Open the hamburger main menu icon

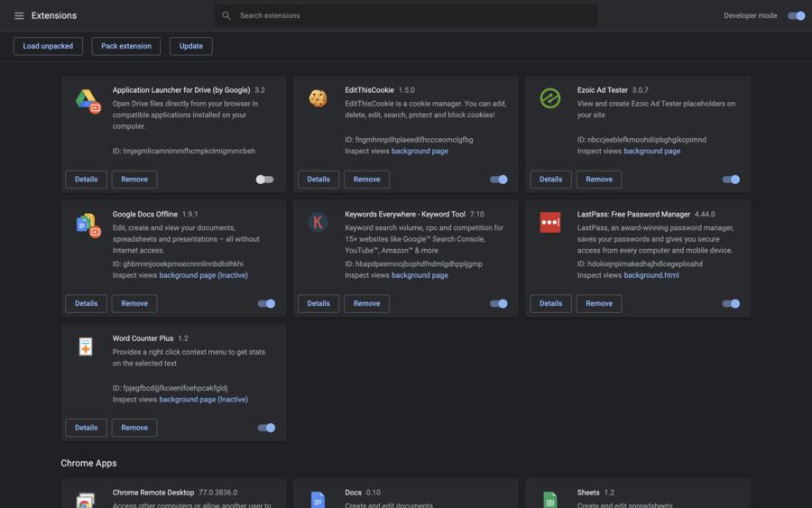(x=19, y=15)
